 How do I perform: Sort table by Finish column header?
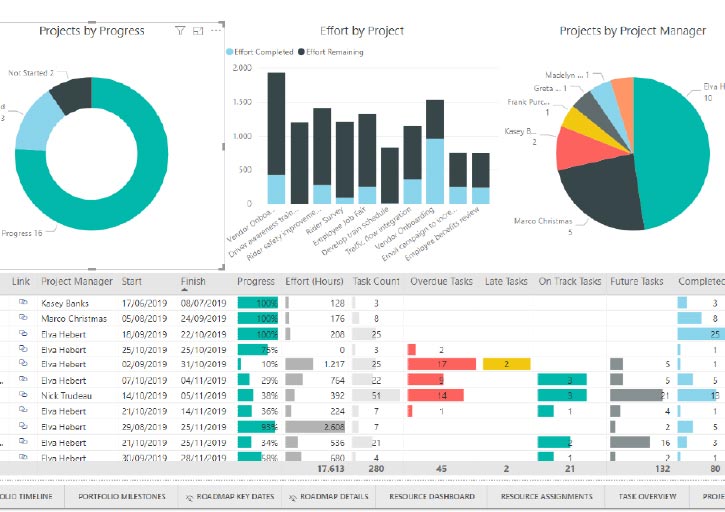(x=193, y=282)
